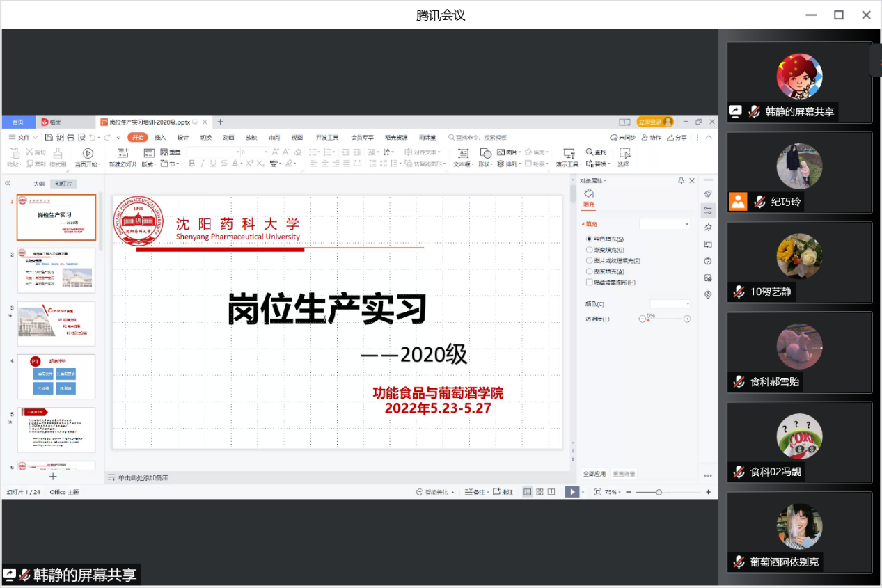Select slide 3 thumbnail in slide panel
Viewport: 882px width, 588px height.
click(x=56, y=324)
